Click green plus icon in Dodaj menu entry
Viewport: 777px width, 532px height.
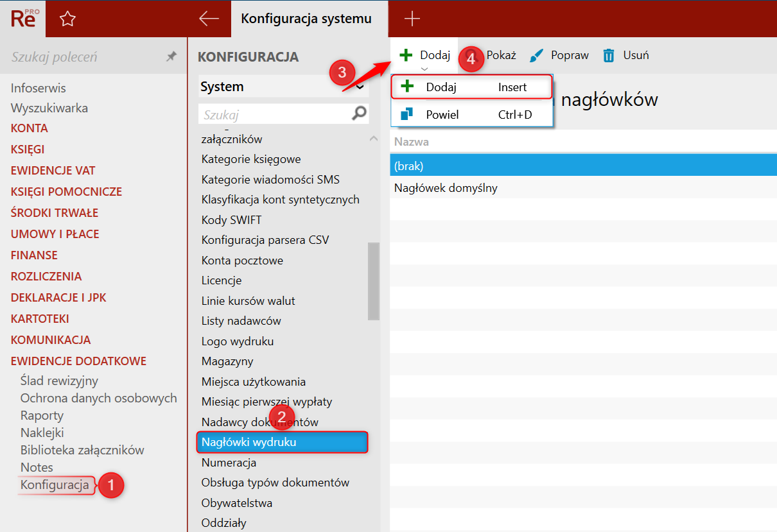[407, 87]
